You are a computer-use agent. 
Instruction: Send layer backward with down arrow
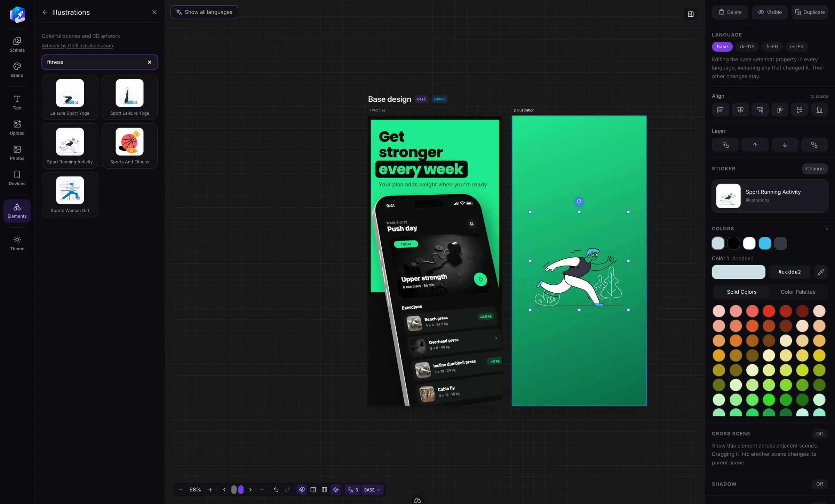click(785, 145)
